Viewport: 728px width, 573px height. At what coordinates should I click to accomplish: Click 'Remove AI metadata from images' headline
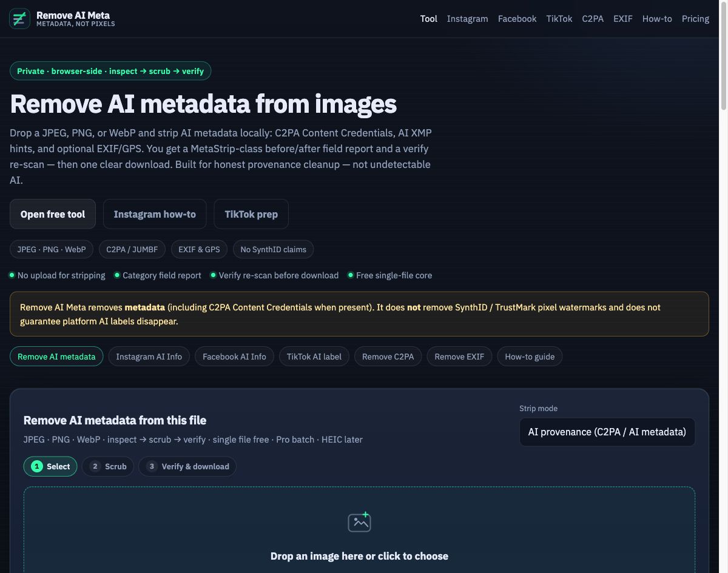(203, 104)
